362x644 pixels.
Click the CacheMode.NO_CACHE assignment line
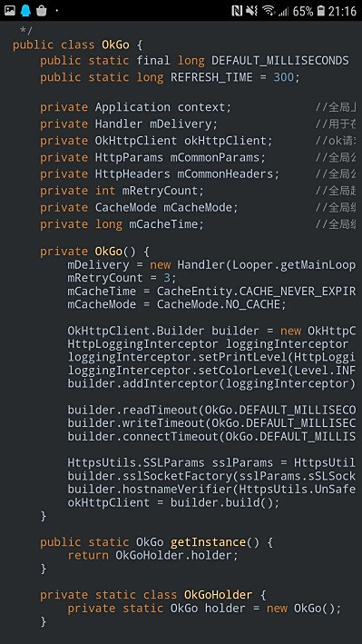point(177,305)
